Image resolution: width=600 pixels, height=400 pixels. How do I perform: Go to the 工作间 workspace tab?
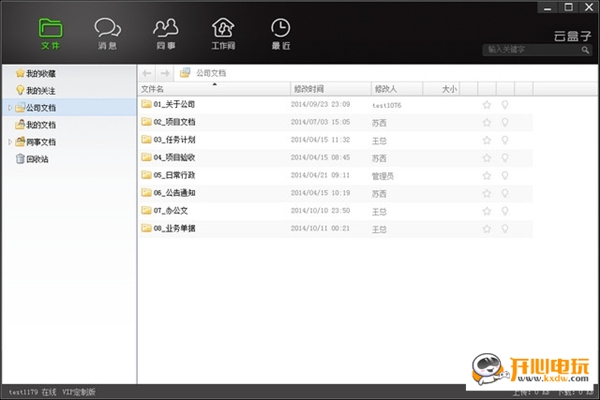tap(223, 34)
